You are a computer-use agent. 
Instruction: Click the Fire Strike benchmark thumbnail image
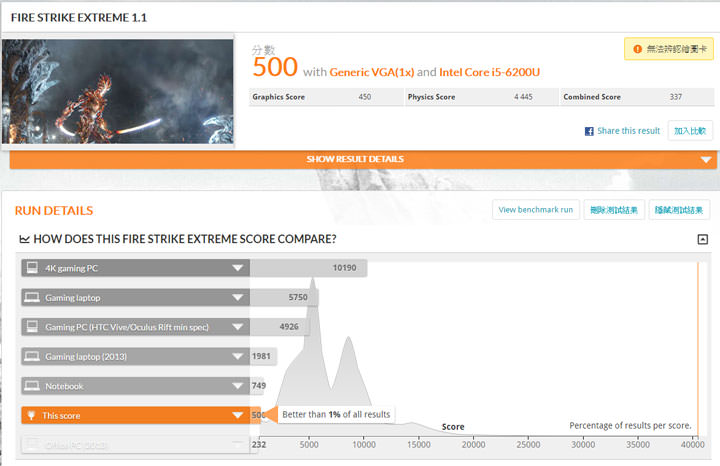pos(117,91)
